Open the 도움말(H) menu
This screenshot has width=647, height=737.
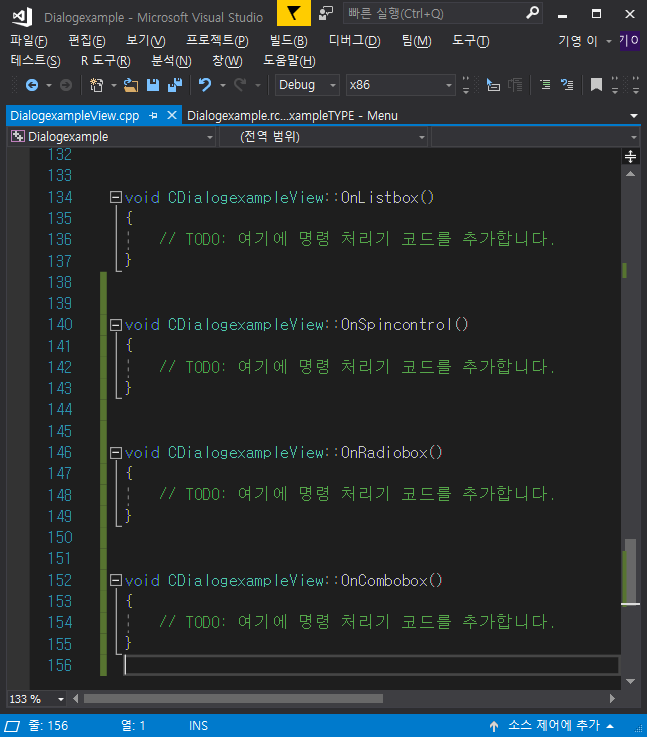click(289, 61)
